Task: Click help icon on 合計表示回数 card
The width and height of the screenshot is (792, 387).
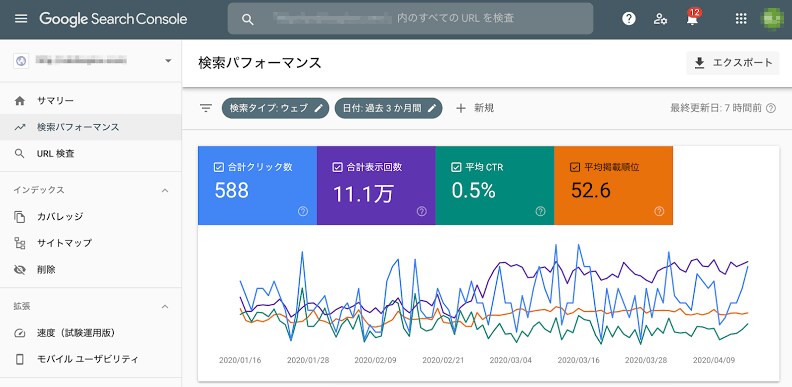Action: click(x=422, y=212)
